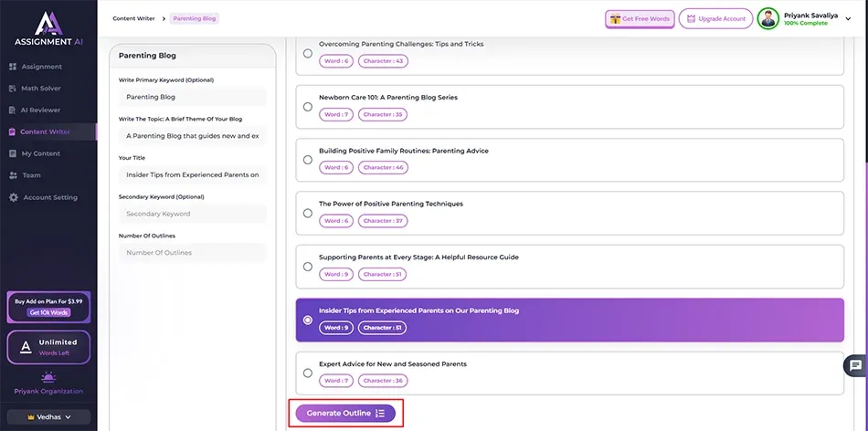Select the Newborn Care 101 title radio button
Viewport: 868px width, 431px height.
coord(307,107)
